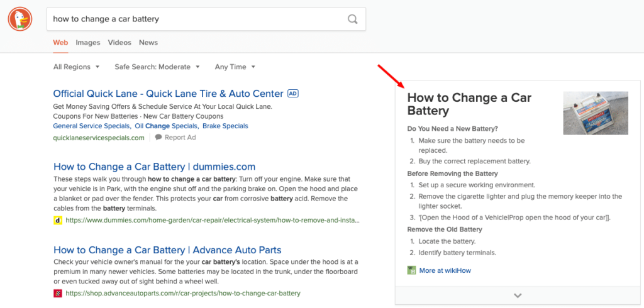644x308 pixels.
Task: Click 'Identify battery terminals.' step
Action: point(457,253)
